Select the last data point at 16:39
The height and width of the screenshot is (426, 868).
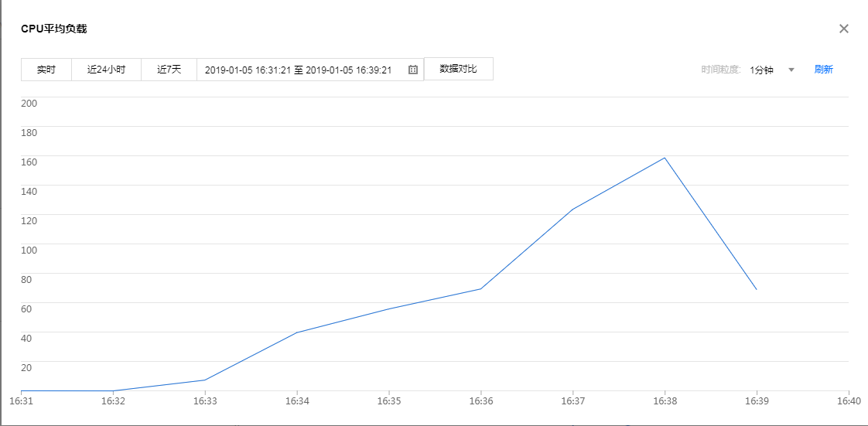[x=756, y=289]
